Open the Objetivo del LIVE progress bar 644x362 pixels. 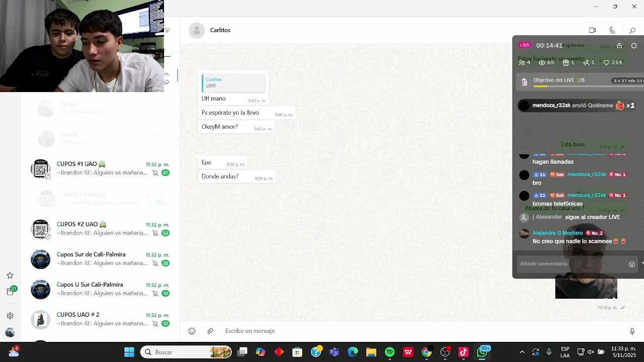tap(580, 82)
